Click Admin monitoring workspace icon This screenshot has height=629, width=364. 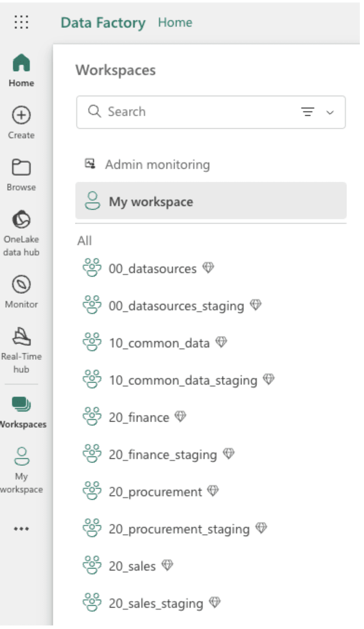90,164
